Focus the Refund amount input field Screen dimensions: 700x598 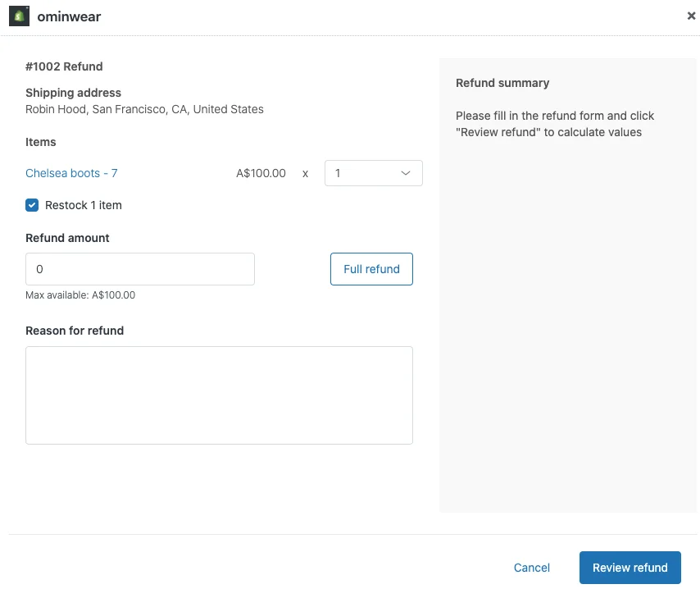(x=140, y=269)
